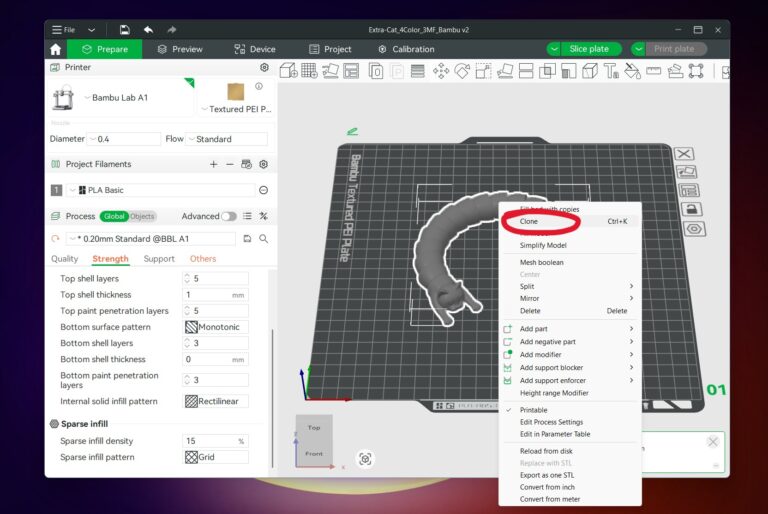Choose Clone from the context menu

coord(528,221)
